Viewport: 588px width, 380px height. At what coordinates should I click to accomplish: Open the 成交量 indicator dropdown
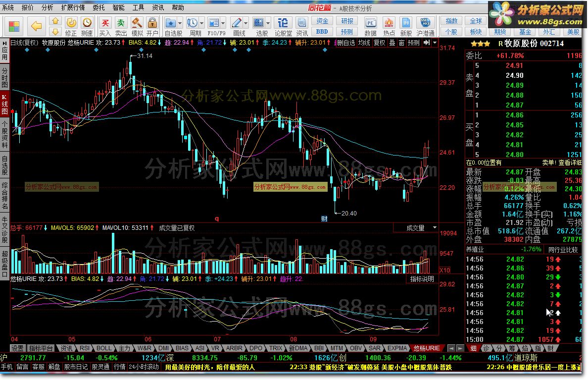(435, 227)
